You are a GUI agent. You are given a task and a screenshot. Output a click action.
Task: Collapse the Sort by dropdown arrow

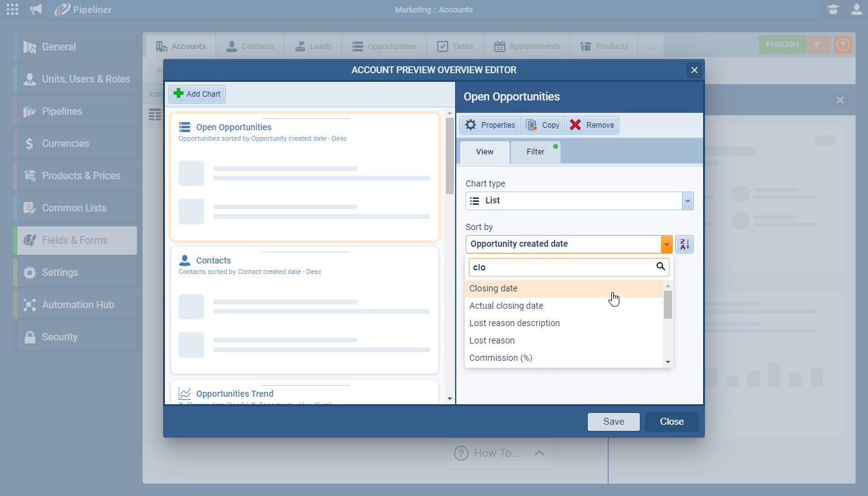pyautogui.click(x=666, y=244)
